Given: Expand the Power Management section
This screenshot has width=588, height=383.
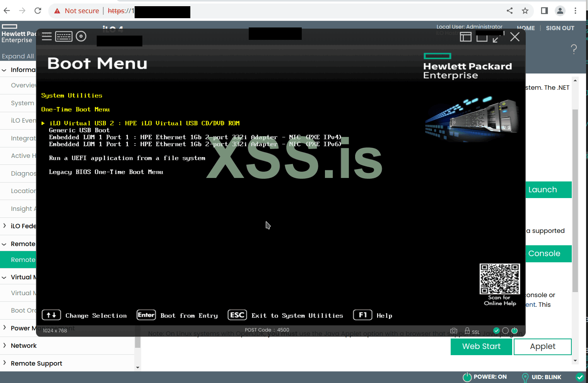Looking at the screenshot, I should pyautogui.click(x=5, y=328).
